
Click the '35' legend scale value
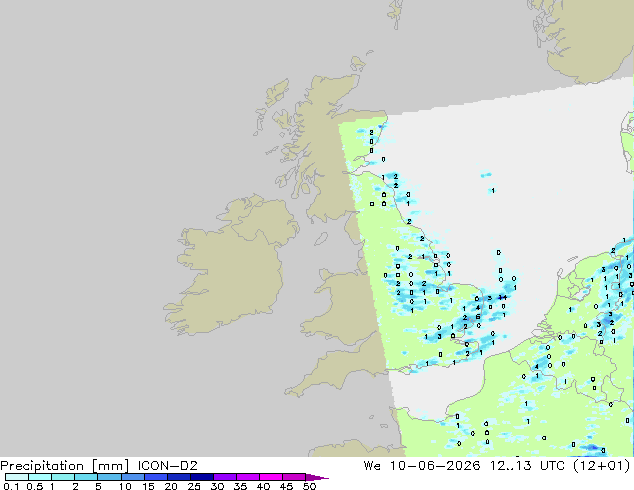pyautogui.click(x=240, y=486)
